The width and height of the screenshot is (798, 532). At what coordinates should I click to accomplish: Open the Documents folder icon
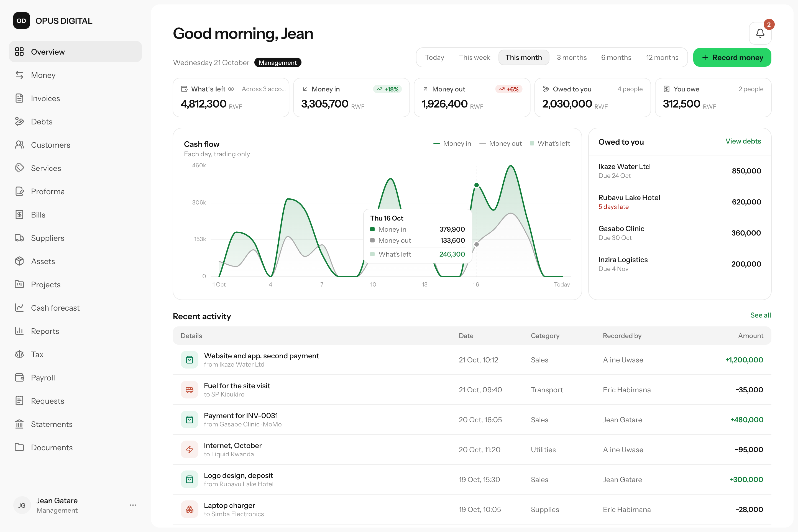click(x=19, y=447)
